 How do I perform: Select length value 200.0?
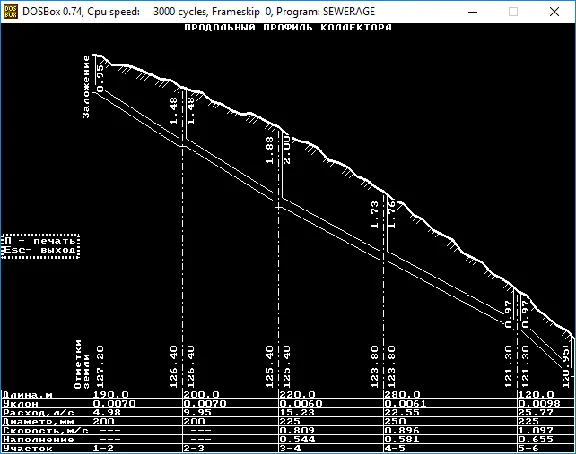pos(201,394)
